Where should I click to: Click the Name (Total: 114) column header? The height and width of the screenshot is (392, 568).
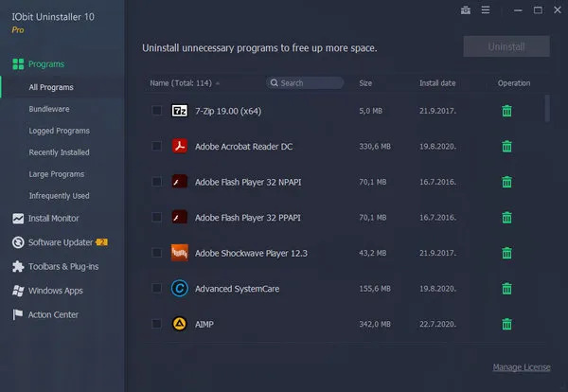click(x=181, y=83)
